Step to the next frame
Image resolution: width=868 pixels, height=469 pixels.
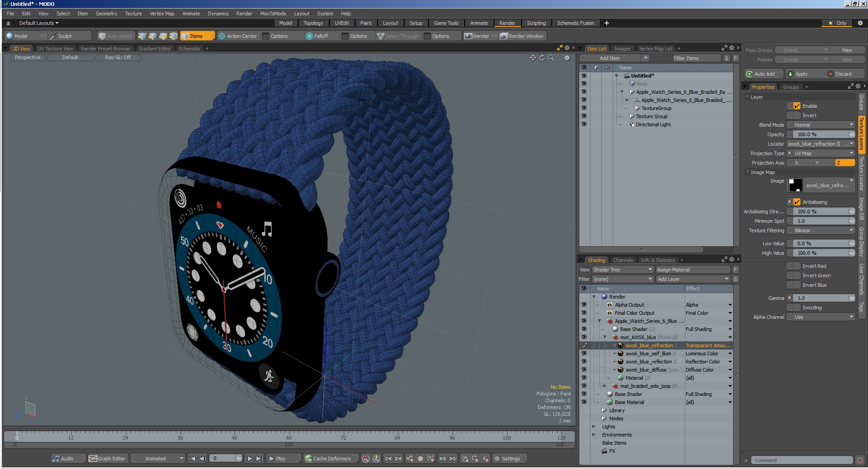point(249,459)
